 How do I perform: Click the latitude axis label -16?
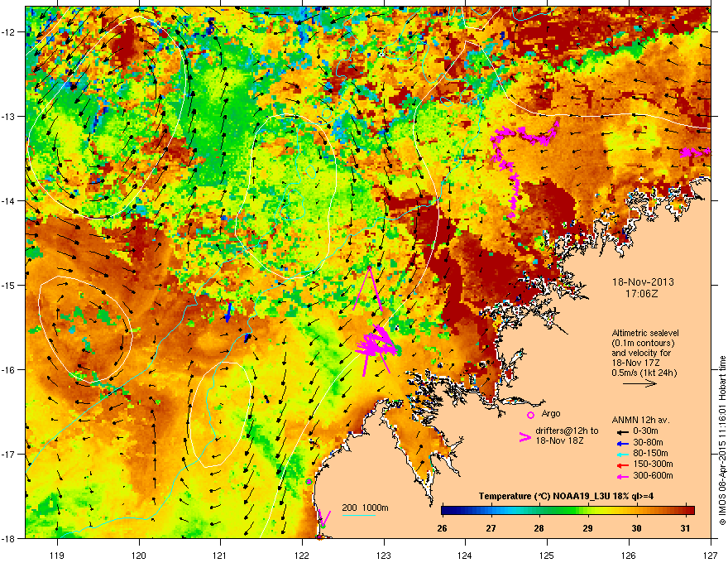[9, 370]
